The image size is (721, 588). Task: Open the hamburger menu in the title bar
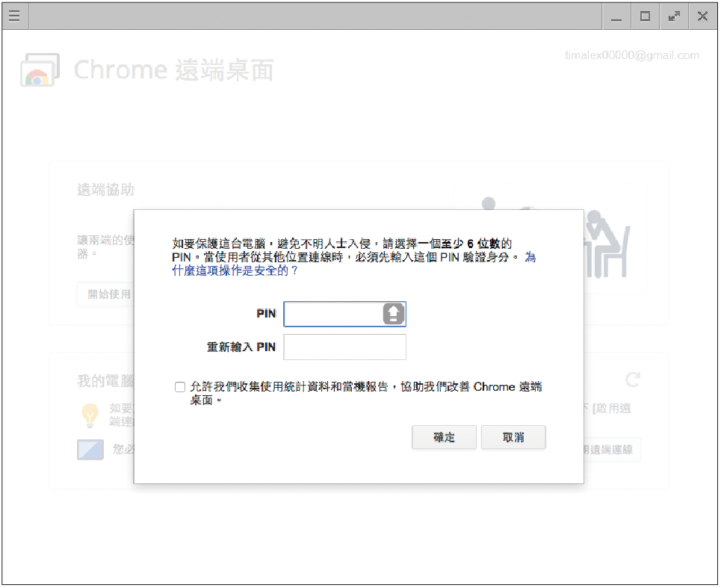[x=15, y=16]
